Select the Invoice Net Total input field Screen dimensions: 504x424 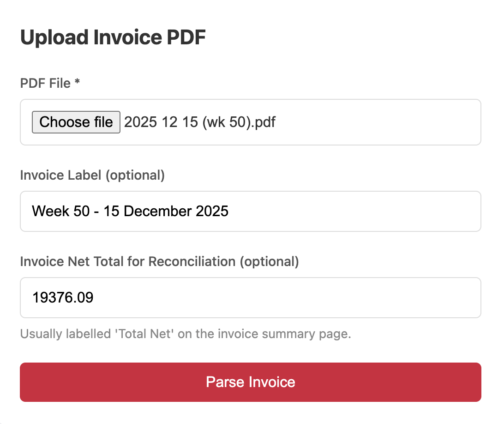tap(249, 298)
